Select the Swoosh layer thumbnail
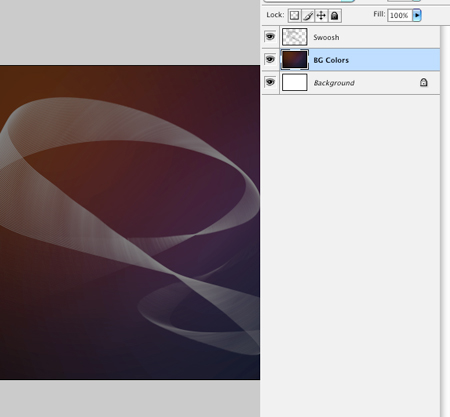 click(x=295, y=37)
